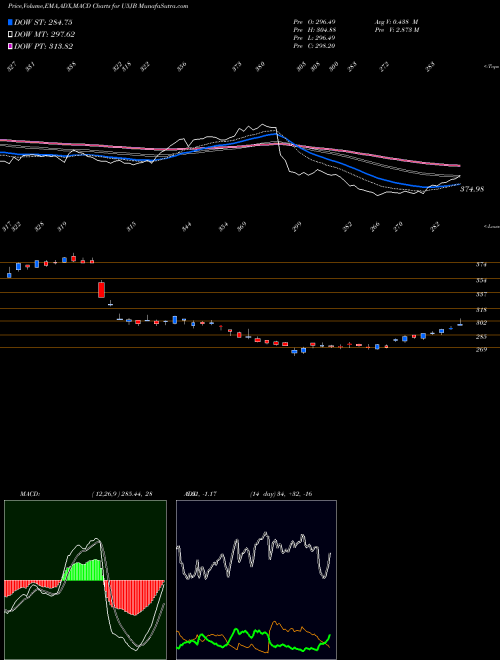Click the 'Pre C: 298.20' close value
The width and height of the screenshot is (500, 660).
tap(314, 45)
